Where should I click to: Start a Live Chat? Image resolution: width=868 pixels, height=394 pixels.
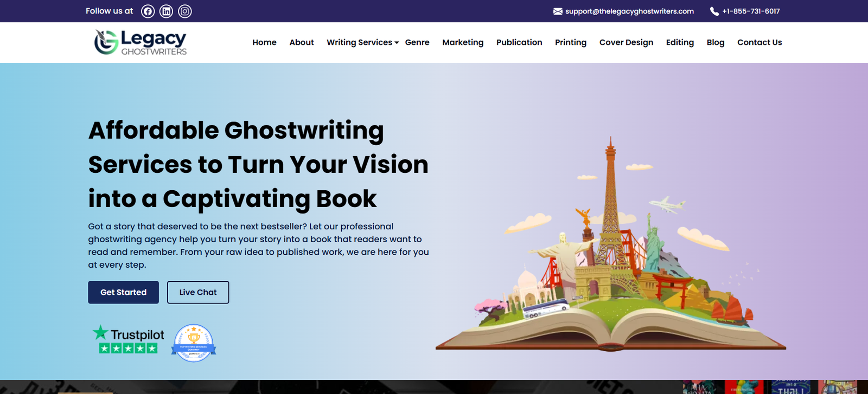pos(198,292)
